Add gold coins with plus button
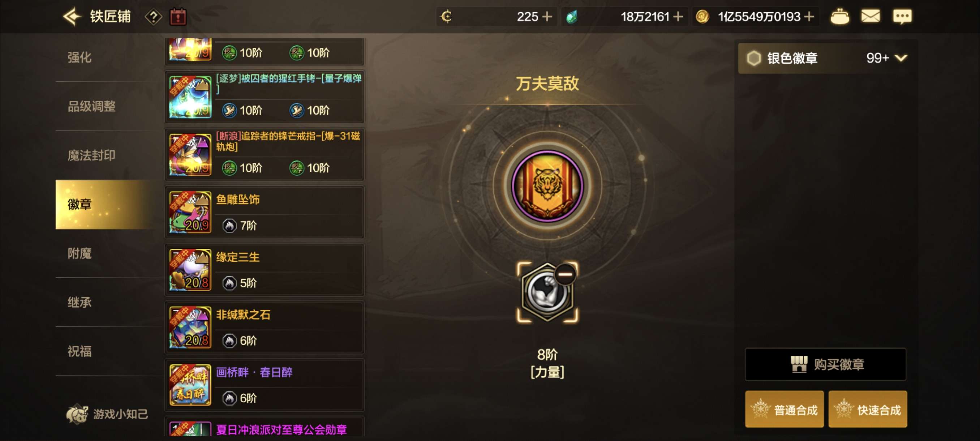Image resolution: width=980 pixels, height=441 pixels. [x=809, y=17]
